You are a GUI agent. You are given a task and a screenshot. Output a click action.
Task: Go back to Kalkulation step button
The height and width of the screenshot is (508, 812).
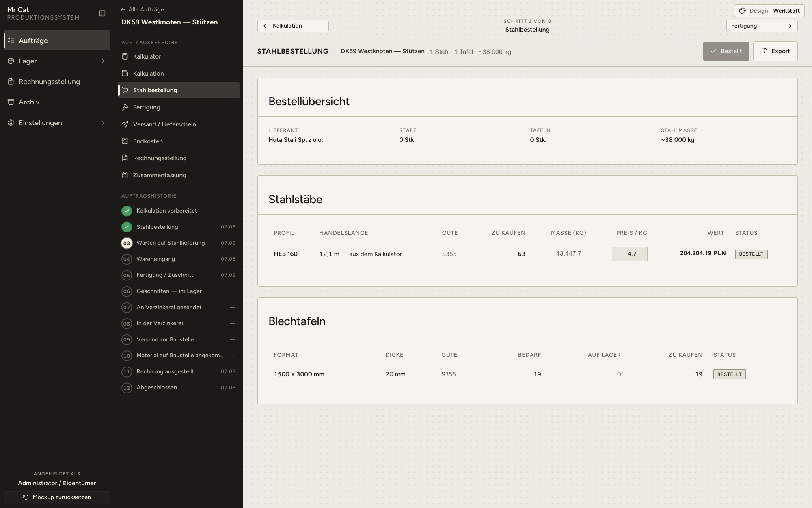pyautogui.click(x=293, y=26)
